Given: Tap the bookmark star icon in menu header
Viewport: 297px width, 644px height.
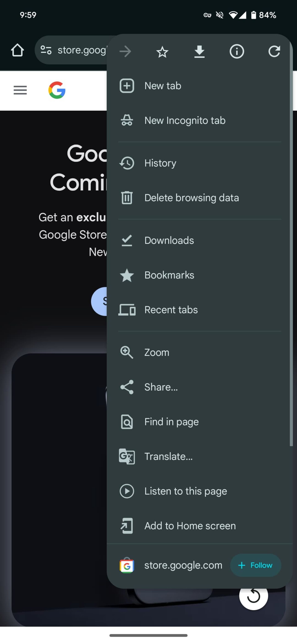Looking at the screenshot, I should (162, 52).
